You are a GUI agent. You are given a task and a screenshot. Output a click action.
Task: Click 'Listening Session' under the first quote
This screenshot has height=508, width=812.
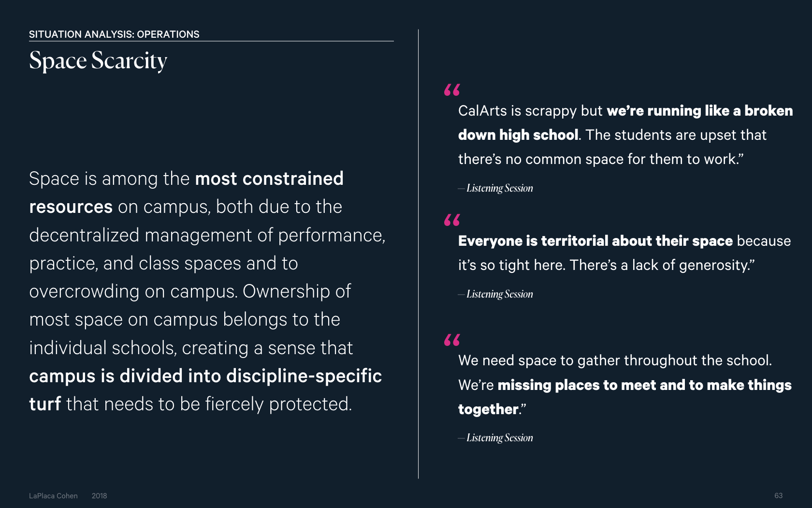(500, 188)
